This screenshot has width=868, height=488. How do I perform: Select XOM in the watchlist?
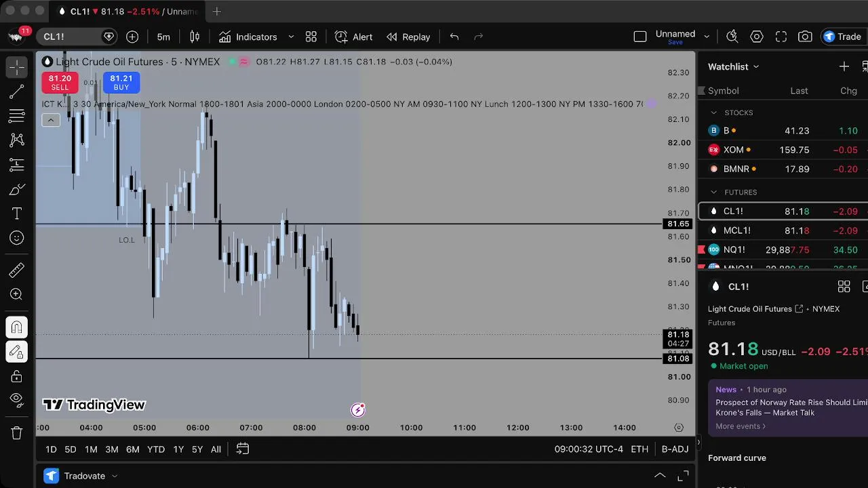[783, 150]
